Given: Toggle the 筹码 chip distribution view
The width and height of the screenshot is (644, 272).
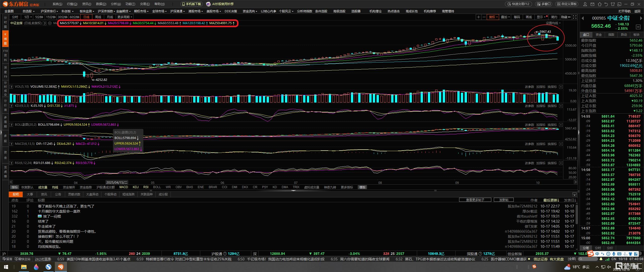Looking at the screenshot, I should pos(517,17).
